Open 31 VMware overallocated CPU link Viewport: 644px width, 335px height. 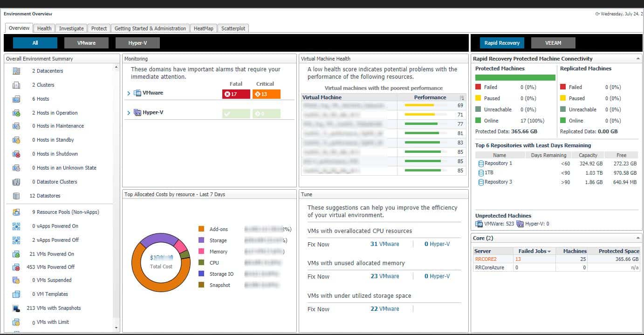(x=384, y=244)
